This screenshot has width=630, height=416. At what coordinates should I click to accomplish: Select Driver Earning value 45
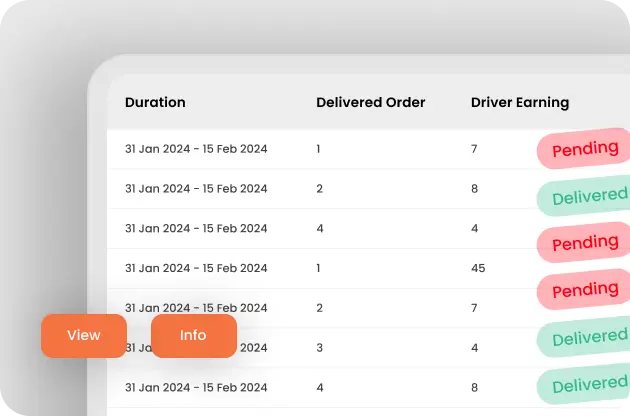(x=478, y=268)
